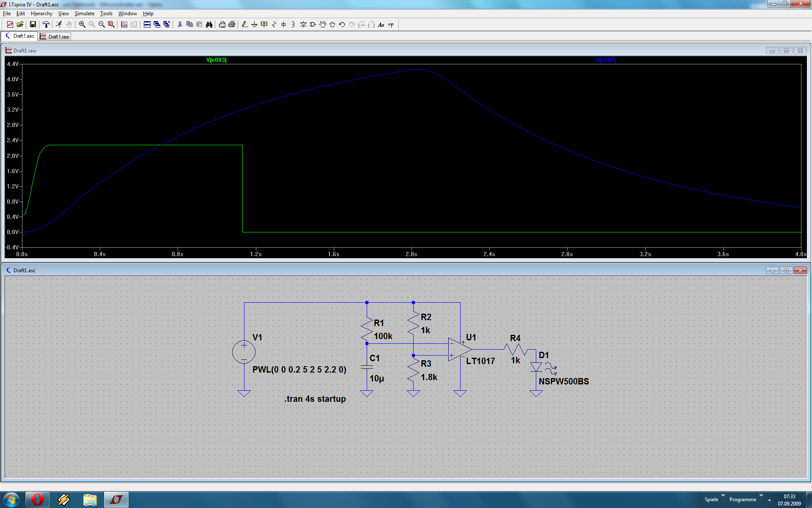Place a Resistor from the toolbar
The height and width of the screenshot is (508, 812).
[274, 25]
